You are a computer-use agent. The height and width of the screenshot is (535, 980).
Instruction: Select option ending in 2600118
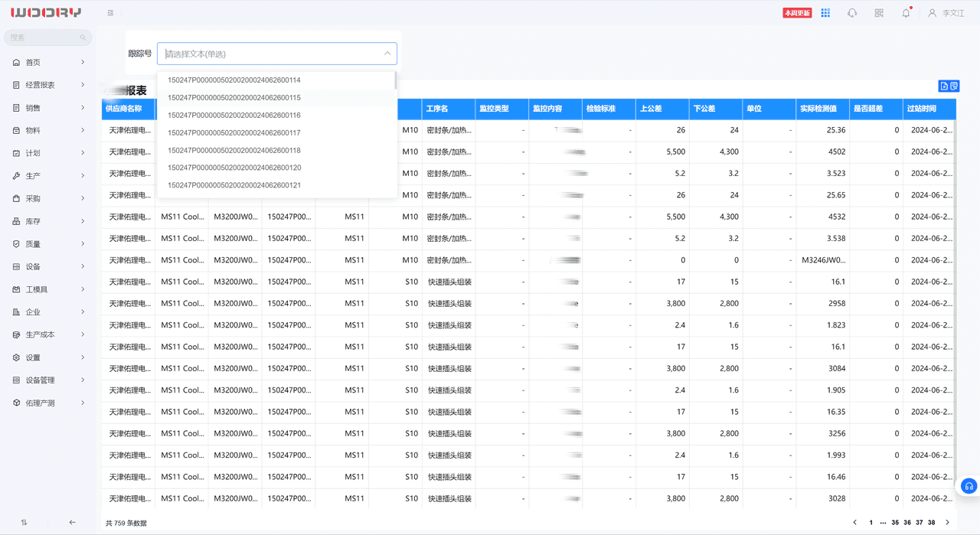276,151
